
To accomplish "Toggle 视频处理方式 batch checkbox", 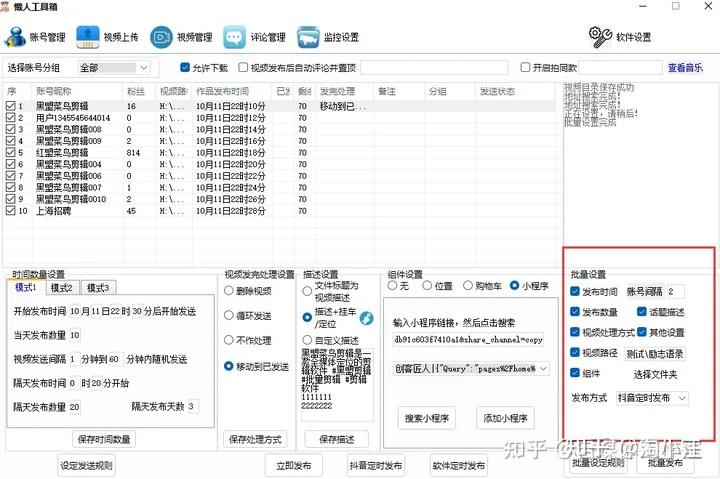I will (574, 332).
